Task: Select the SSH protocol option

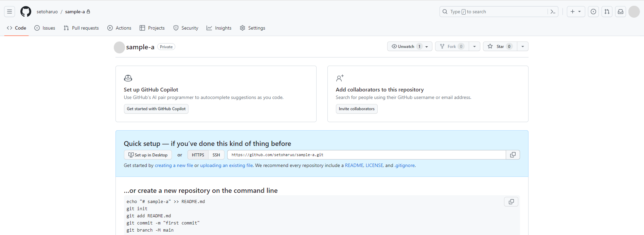Action: (216, 155)
